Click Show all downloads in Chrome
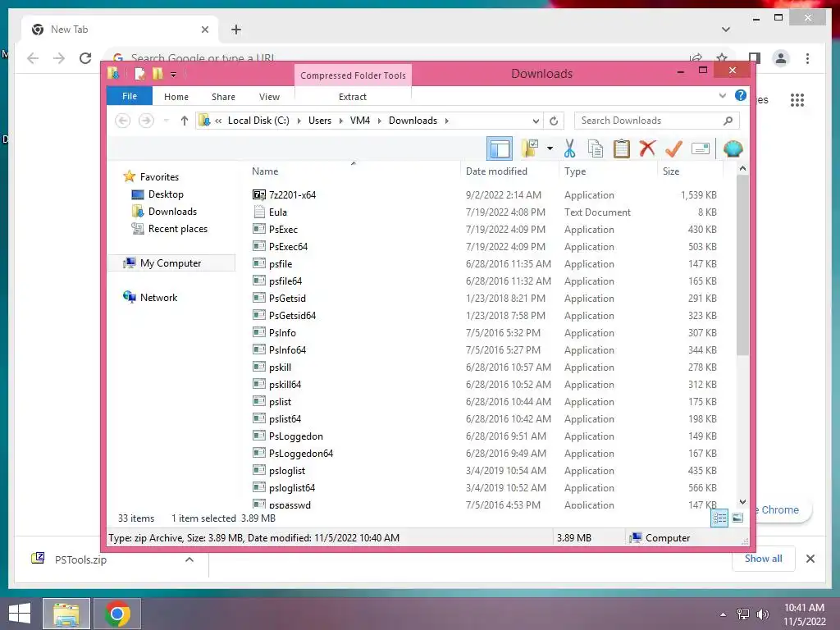 tap(764, 559)
